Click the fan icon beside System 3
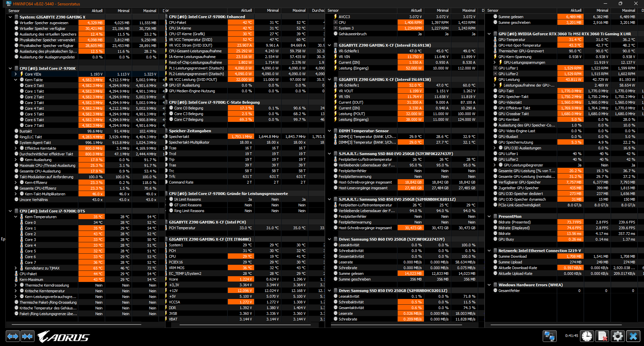The width and height of the screenshot is (644, 346). pyautogui.click(x=336, y=28)
